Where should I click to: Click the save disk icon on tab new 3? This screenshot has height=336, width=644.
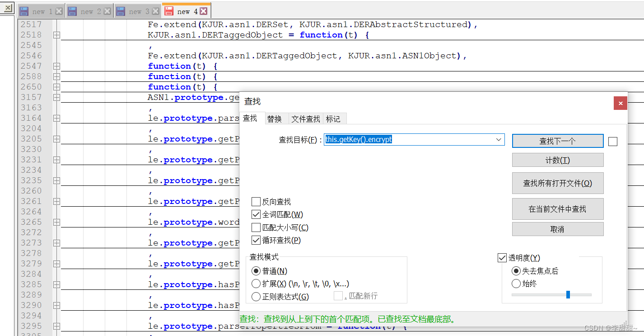tap(121, 11)
